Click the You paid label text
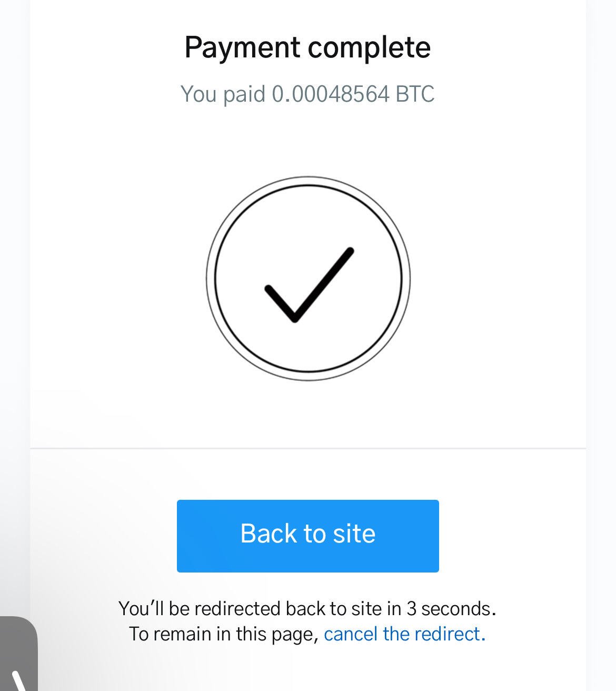 [x=223, y=95]
